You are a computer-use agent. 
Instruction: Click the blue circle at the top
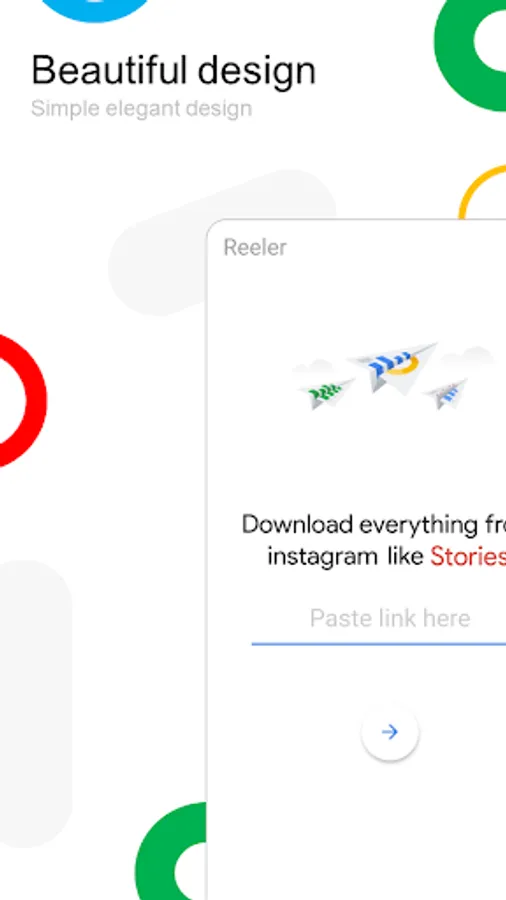[96, 9]
